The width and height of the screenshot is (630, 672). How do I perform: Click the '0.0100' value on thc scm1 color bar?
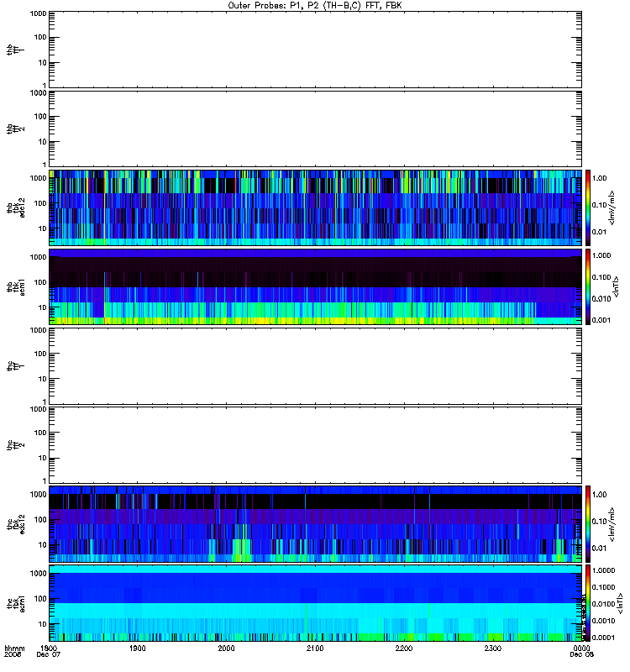[x=603, y=604]
